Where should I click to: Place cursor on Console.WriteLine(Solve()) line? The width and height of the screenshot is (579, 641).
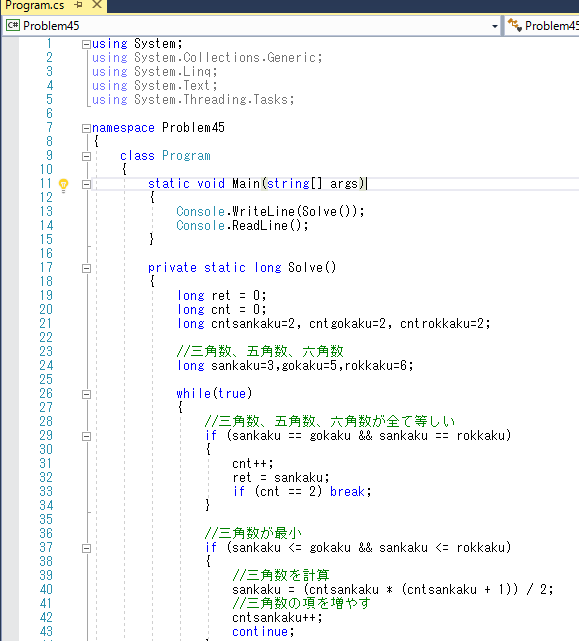tap(270, 211)
